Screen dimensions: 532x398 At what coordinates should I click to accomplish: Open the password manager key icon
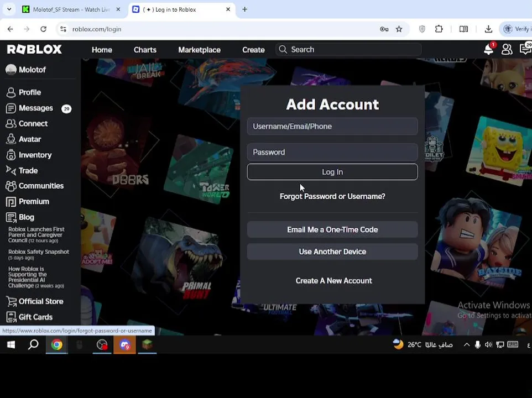tap(384, 29)
